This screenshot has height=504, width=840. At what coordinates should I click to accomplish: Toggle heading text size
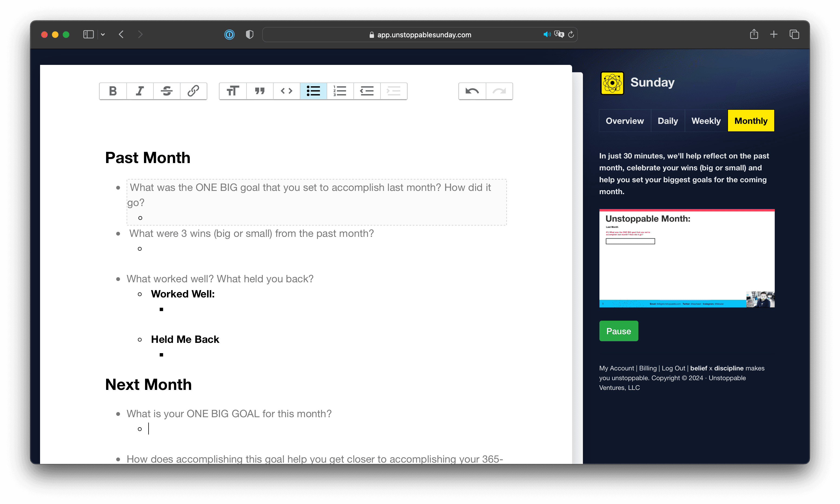coord(233,91)
